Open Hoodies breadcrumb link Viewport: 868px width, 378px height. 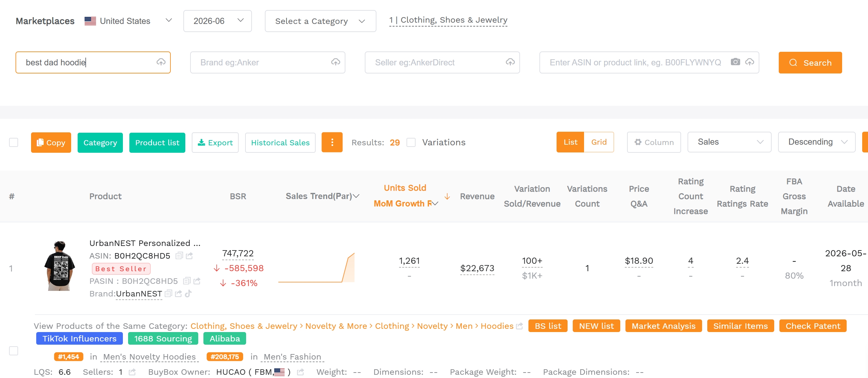click(497, 326)
